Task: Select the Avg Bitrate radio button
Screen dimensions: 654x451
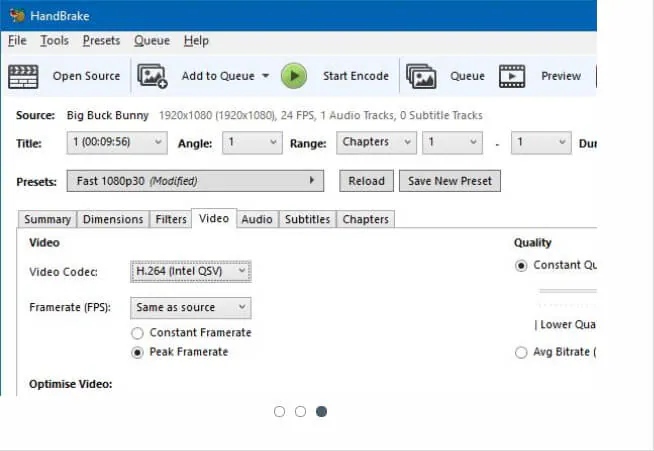Action: 521,353
